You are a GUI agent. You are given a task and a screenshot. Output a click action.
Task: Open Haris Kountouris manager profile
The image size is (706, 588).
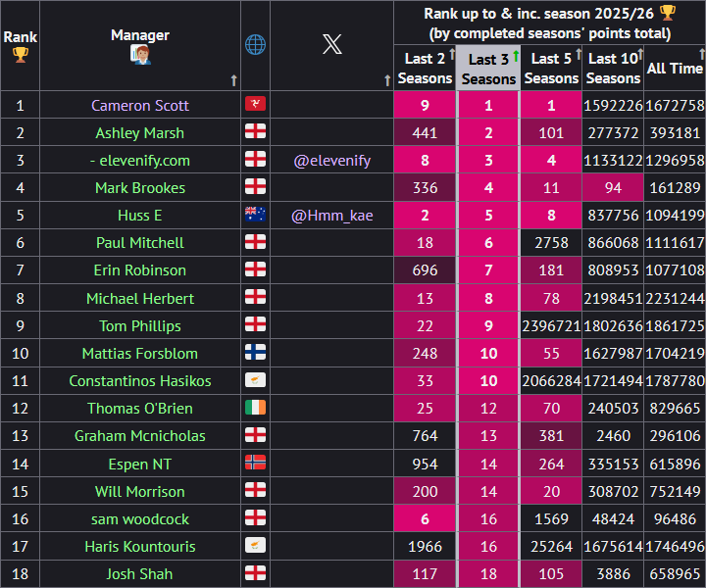click(140, 547)
